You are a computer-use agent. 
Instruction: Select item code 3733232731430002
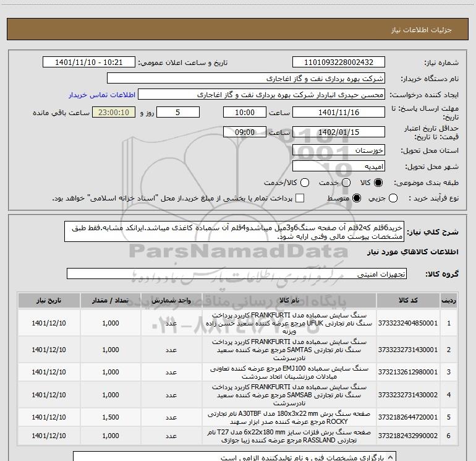tap(408, 395)
